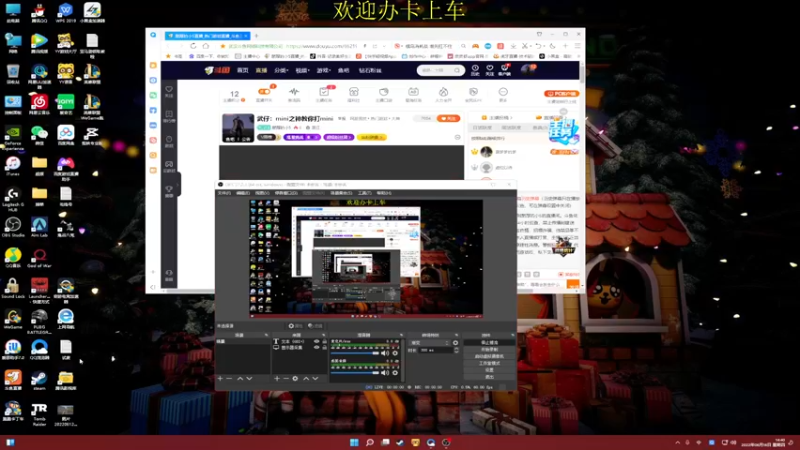The image size is (800, 450).
Task: Click the add scene plus icon in OBS
Action: pyautogui.click(x=220, y=379)
